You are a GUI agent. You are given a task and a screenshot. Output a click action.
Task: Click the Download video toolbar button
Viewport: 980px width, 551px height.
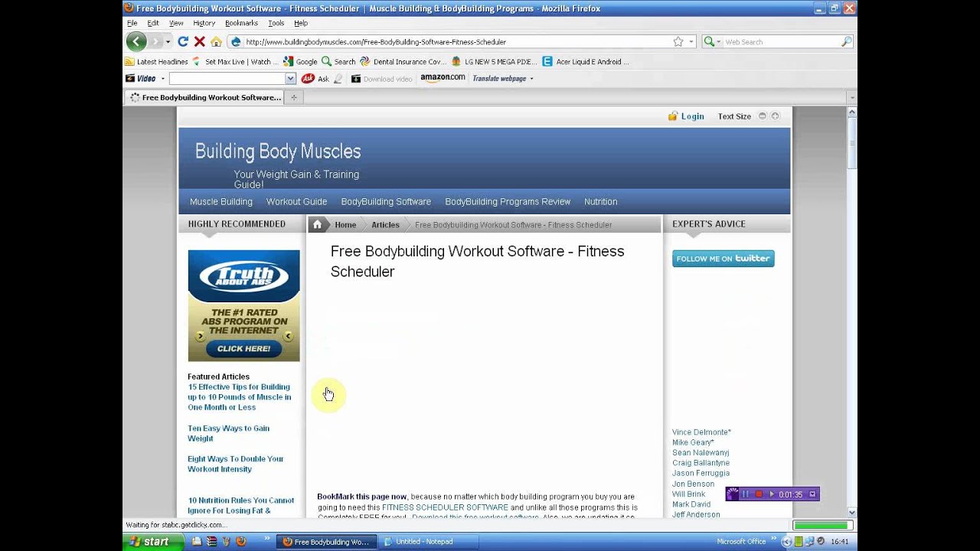pos(381,78)
